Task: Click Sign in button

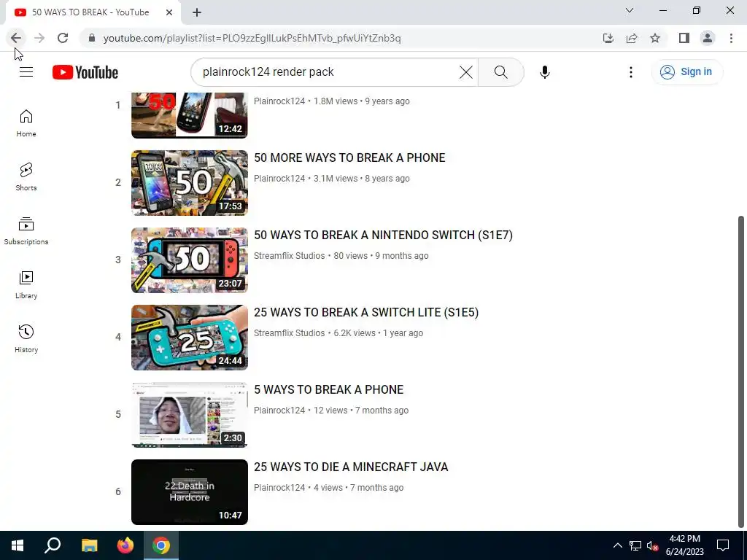Action: pos(687,72)
